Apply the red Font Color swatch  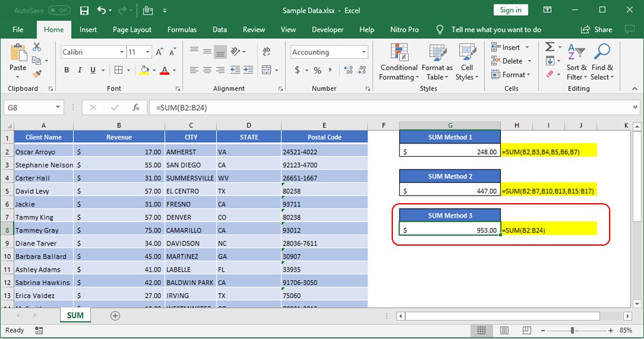(165, 70)
